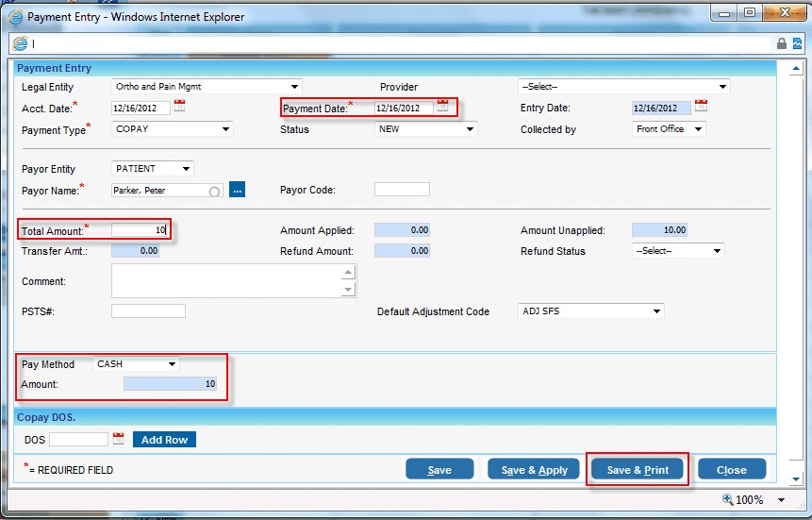Expand the Legal Entity dropdown
Viewport: 812px width, 520px height.
coord(295,87)
